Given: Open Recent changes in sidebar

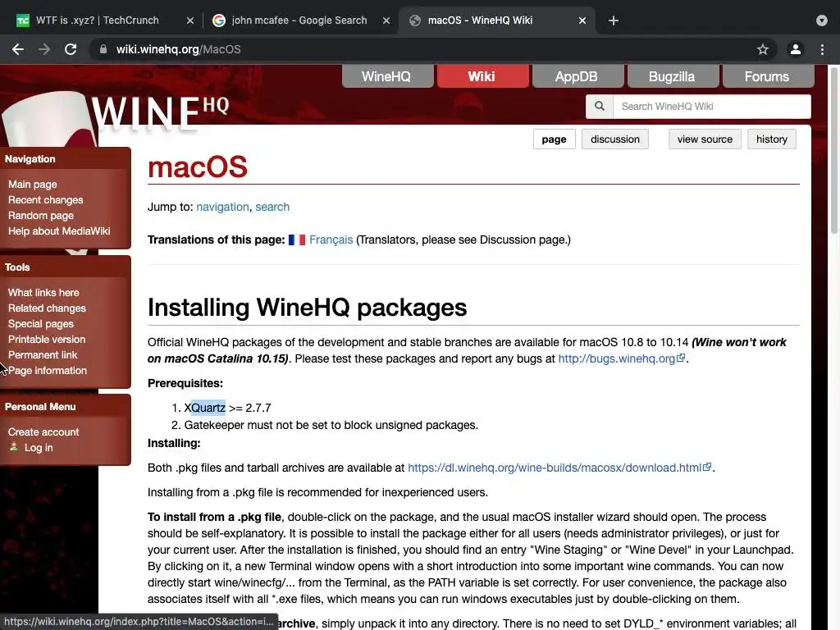Looking at the screenshot, I should click(x=46, y=200).
